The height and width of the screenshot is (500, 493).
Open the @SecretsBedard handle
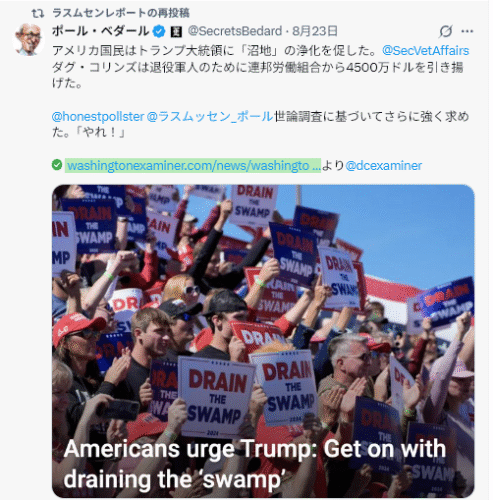pyautogui.click(x=235, y=31)
